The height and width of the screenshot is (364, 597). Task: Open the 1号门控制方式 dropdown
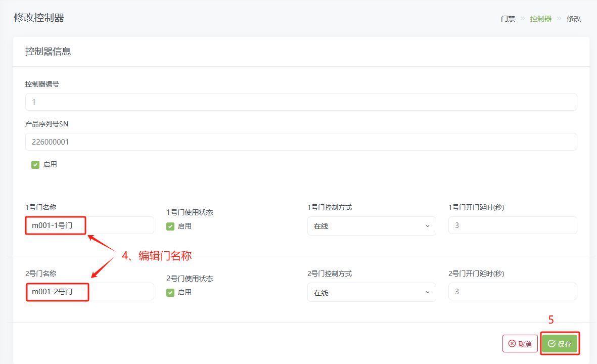click(x=372, y=226)
